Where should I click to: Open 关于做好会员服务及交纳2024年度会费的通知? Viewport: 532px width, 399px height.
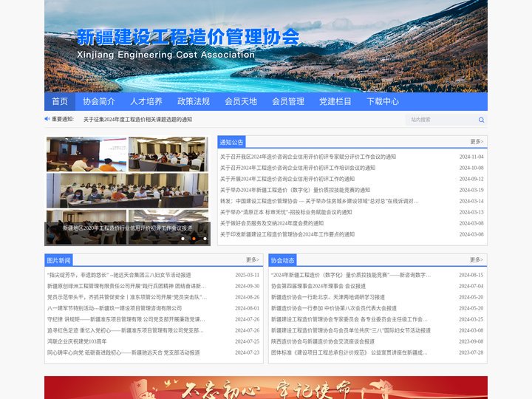click(272, 223)
